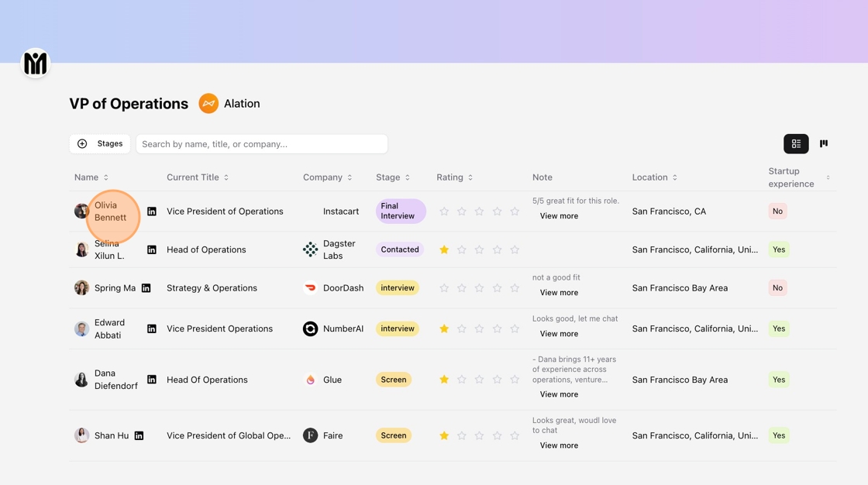This screenshot has height=485, width=868.
Task: Click the Glue company logo
Action: pyautogui.click(x=311, y=380)
